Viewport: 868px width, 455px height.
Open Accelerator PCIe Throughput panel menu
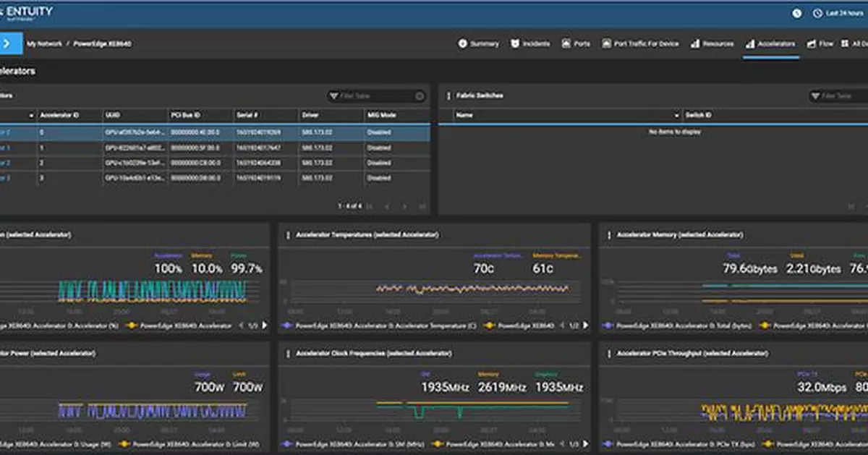tap(609, 353)
